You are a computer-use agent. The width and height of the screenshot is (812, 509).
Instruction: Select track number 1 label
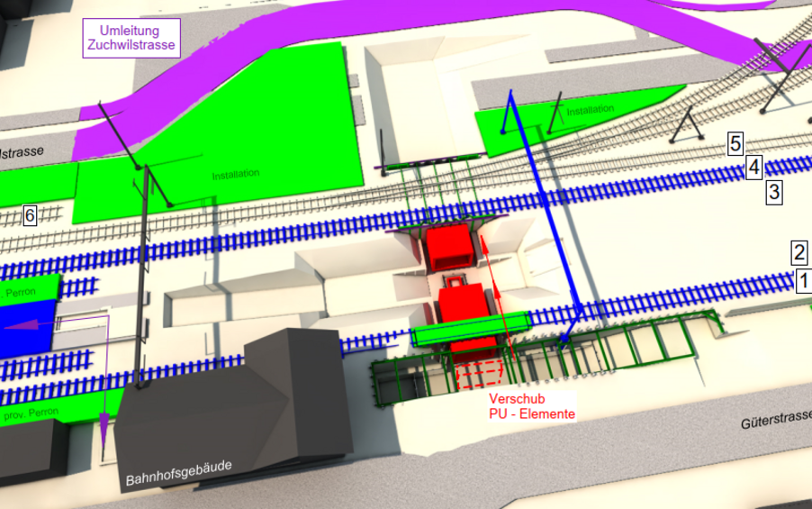[804, 281]
